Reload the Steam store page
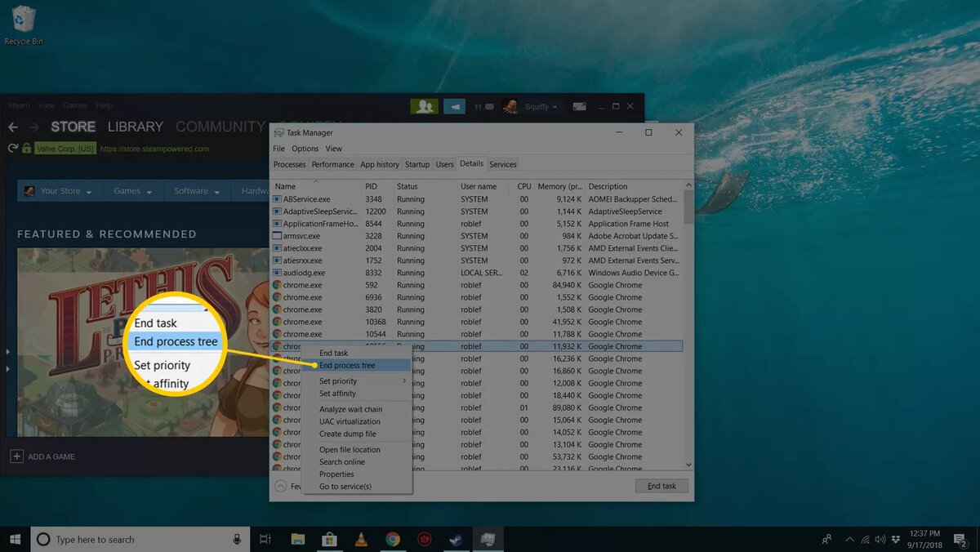 12,149
